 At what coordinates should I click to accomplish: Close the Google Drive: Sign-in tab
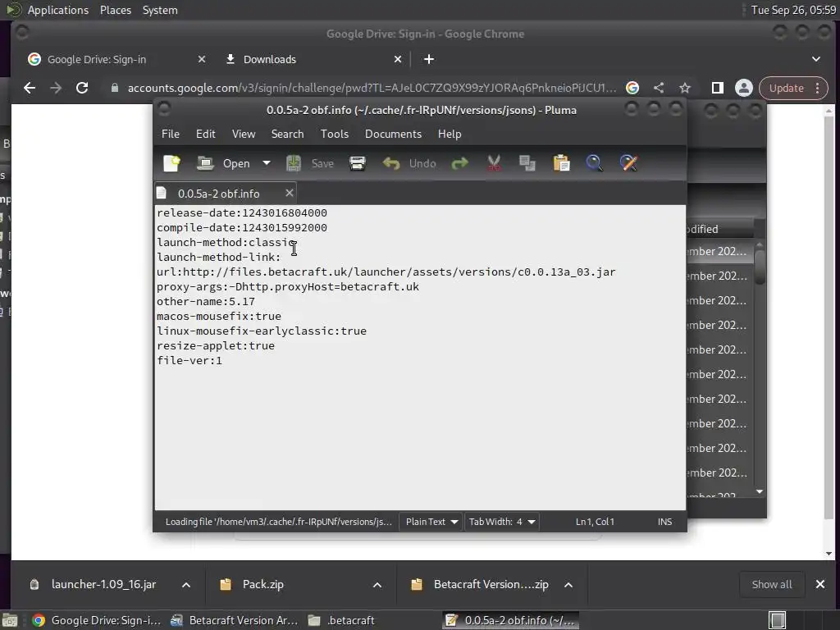point(202,59)
